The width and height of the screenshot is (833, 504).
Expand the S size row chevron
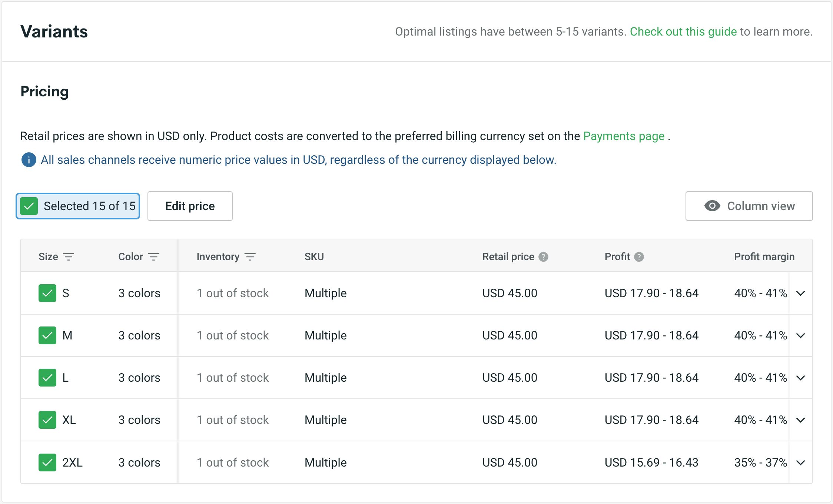(x=800, y=294)
